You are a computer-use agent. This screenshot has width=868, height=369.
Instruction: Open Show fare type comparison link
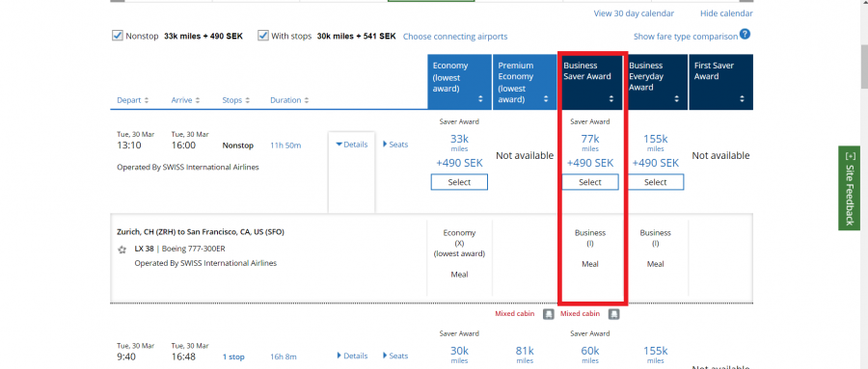click(686, 37)
